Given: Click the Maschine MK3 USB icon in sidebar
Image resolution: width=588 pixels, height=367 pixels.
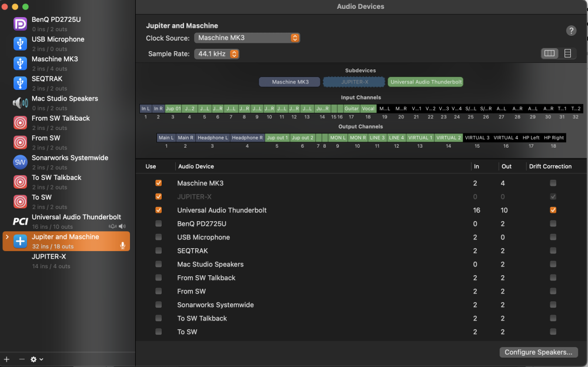Looking at the screenshot, I should pos(20,64).
